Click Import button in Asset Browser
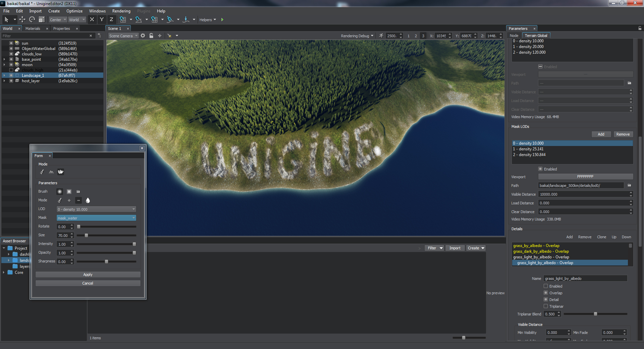644x349 pixels. (455, 248)
